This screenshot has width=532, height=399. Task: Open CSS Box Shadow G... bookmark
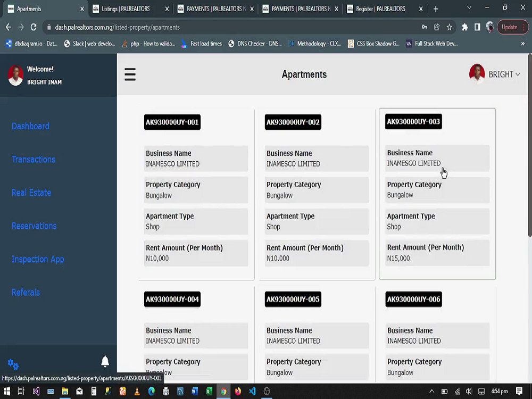(374, 44)
